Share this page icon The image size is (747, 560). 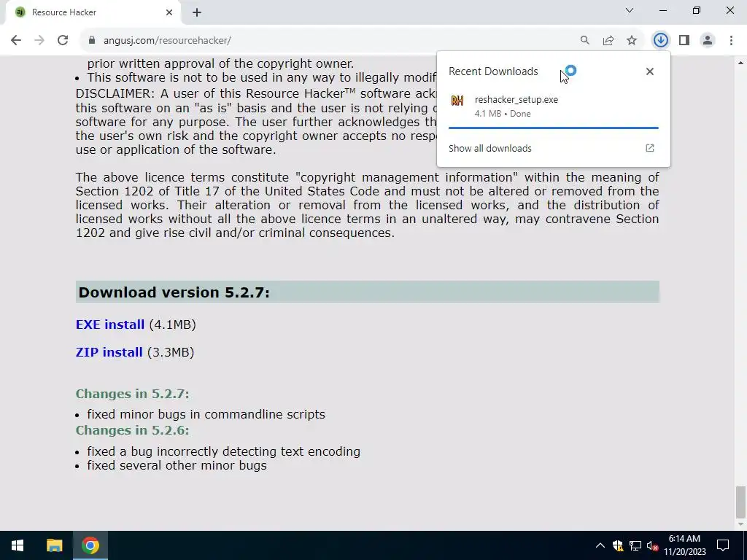608,41
